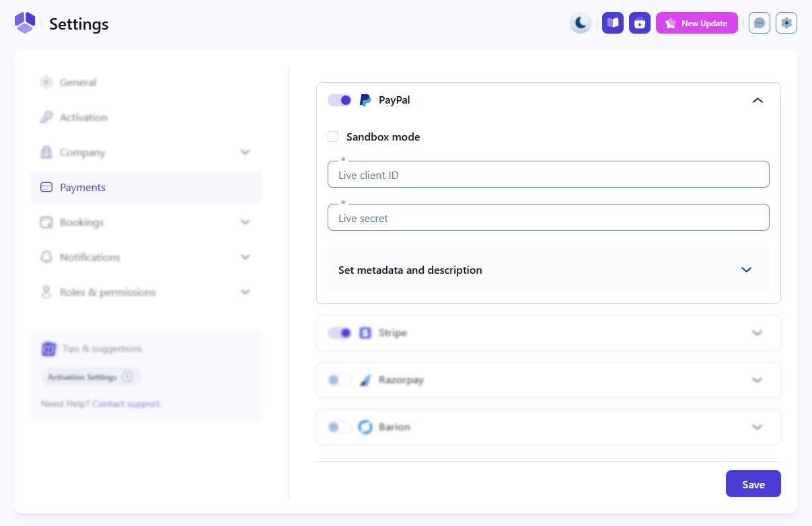Disable the PayPal payment toggle

(340, 100)
